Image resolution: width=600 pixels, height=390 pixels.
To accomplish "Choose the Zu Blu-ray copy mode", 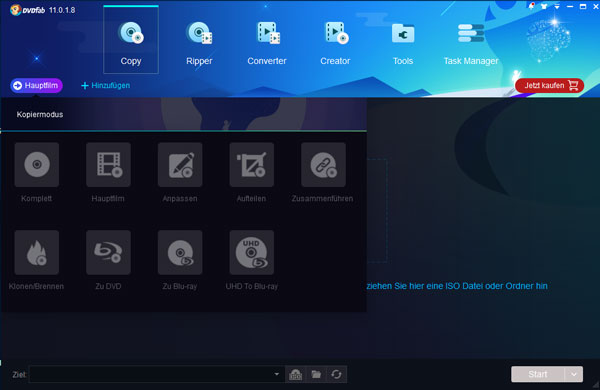I will (180, 252).
